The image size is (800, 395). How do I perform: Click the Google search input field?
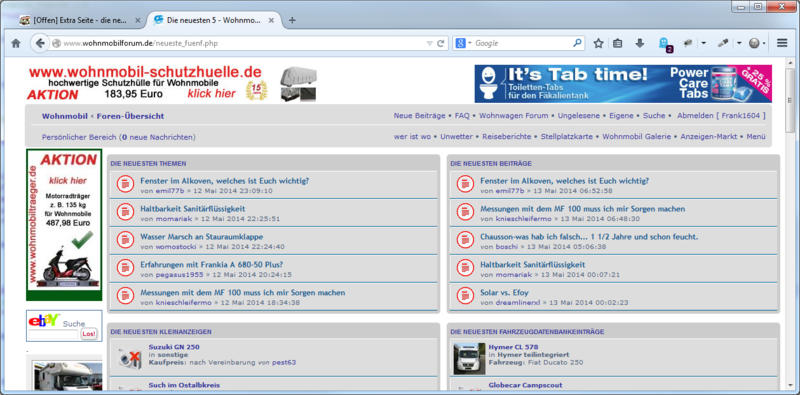pyautogui.click(x=521, y=43)
